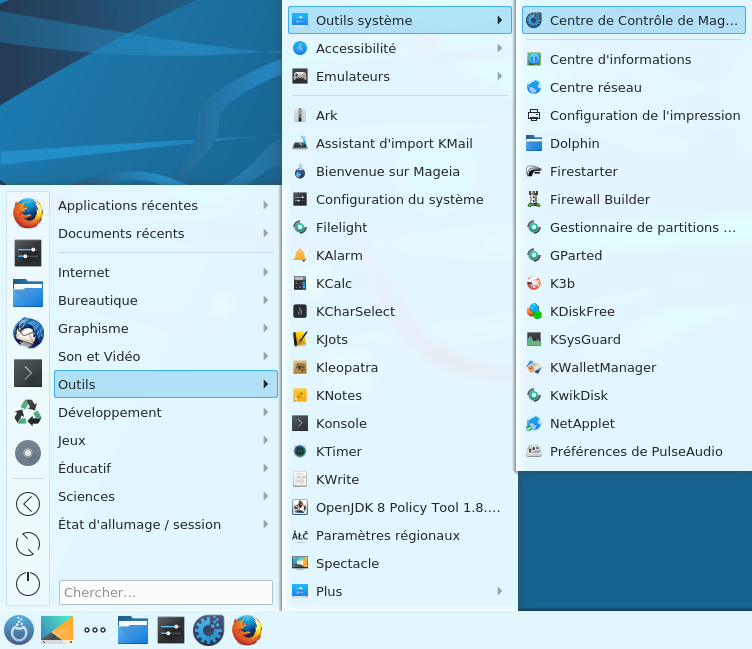Launch Firefox from taskbar
The height and width of the screenshot is (649, 752).
(x=247, y=630)
